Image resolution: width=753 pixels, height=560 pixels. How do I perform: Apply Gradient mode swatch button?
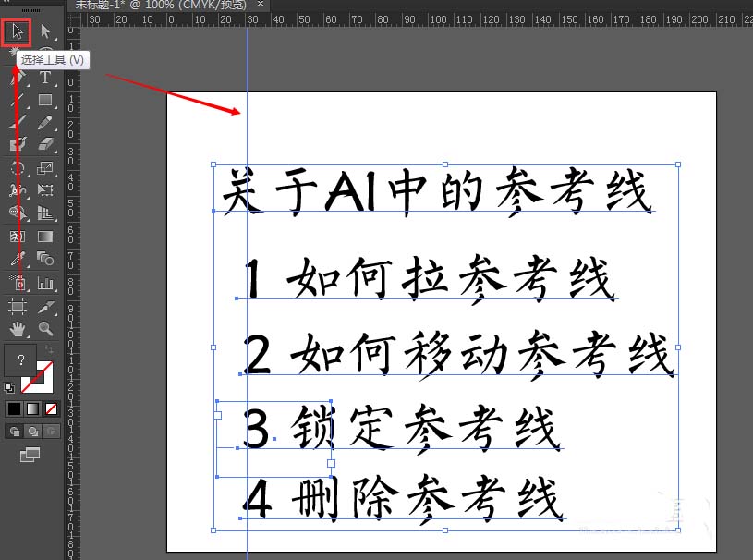click(x=32, y=408)
